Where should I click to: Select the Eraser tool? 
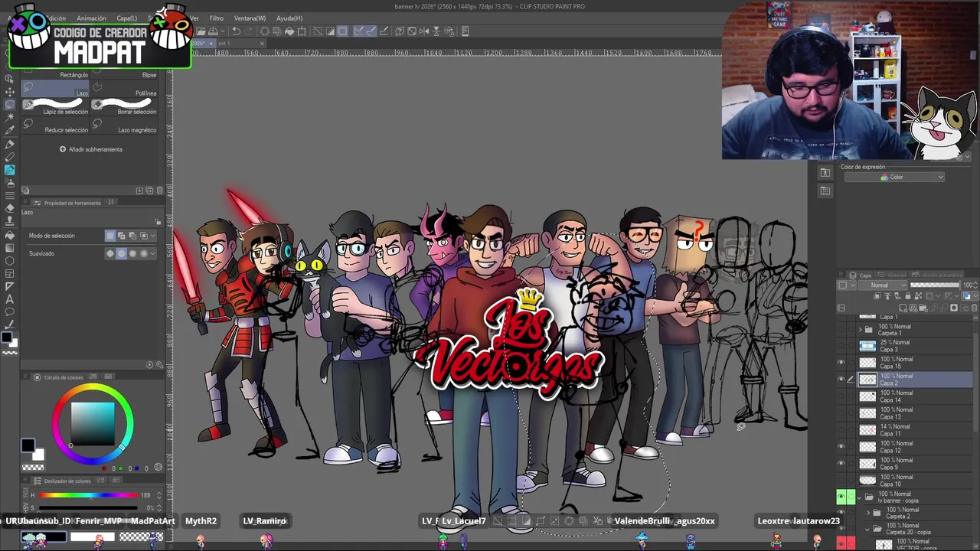10,208
